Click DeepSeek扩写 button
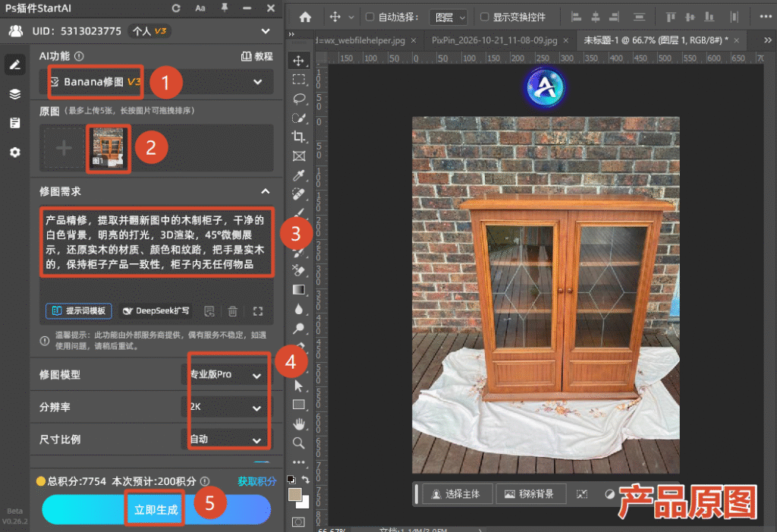 point(156,311)
